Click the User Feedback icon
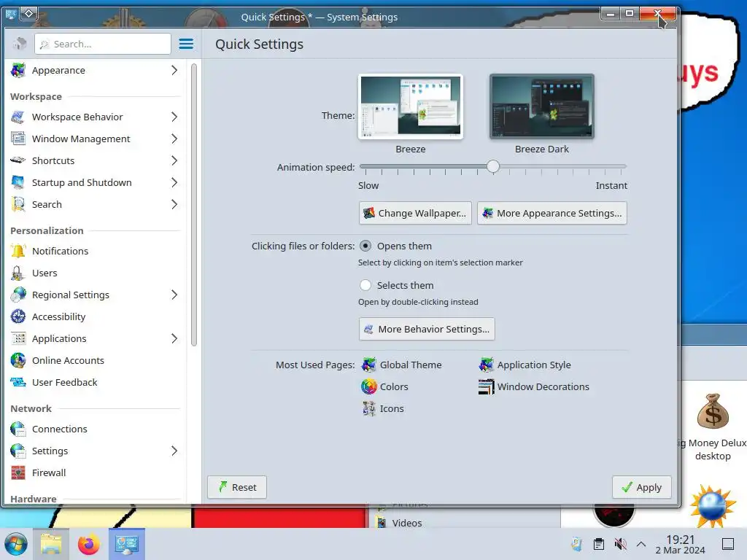 (x=18, y=382)
